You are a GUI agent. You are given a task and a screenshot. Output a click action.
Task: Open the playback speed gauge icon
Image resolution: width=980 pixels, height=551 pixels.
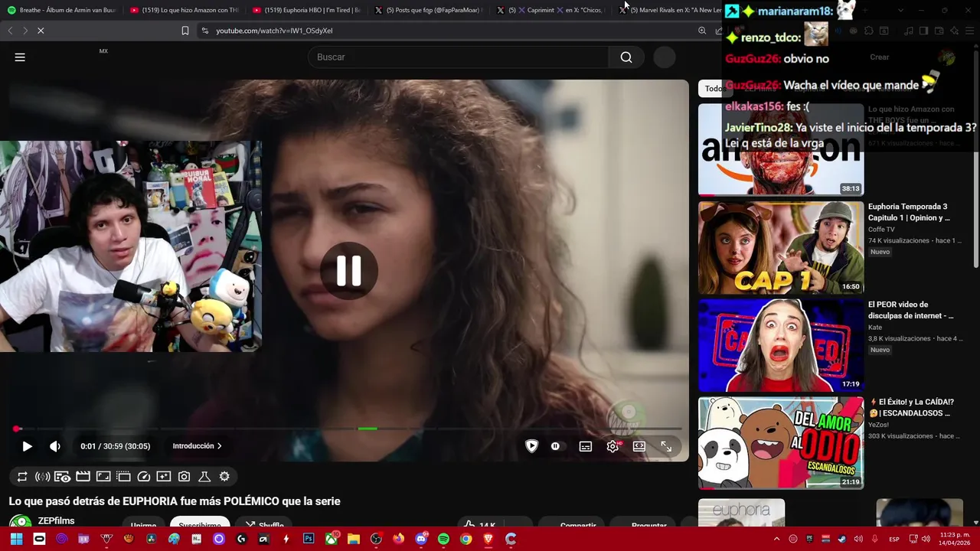click(x=144, y=477)
